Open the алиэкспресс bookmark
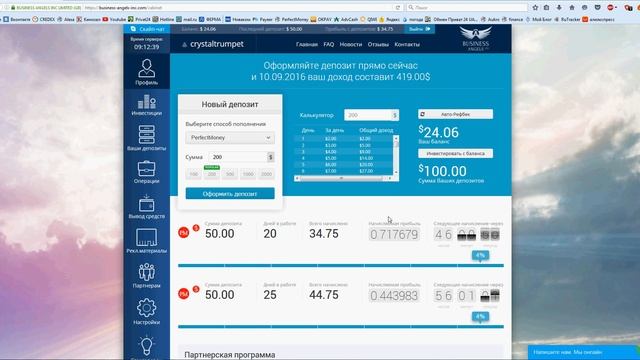The height and width of the screenshot is (360, 640). click(x=598, y=19)
